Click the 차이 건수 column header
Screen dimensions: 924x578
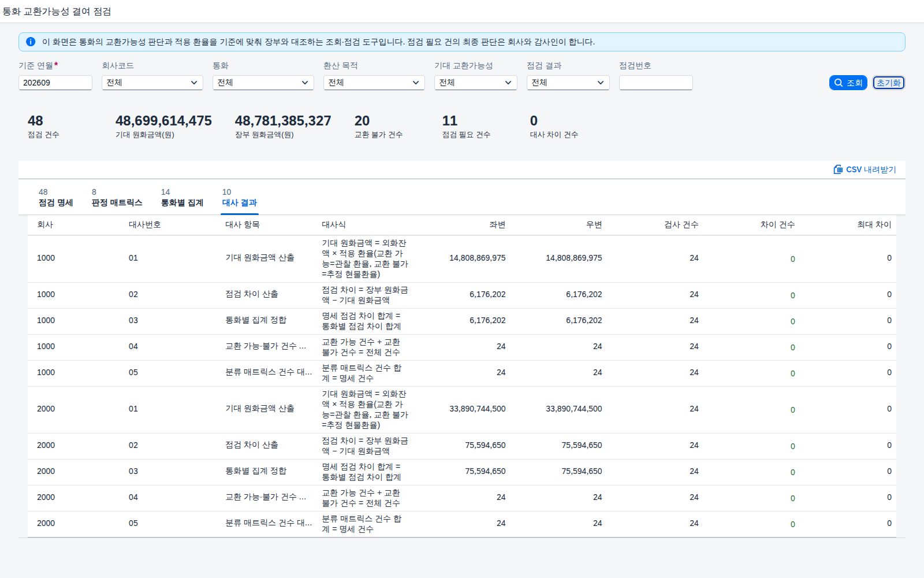tap(777, 225)
